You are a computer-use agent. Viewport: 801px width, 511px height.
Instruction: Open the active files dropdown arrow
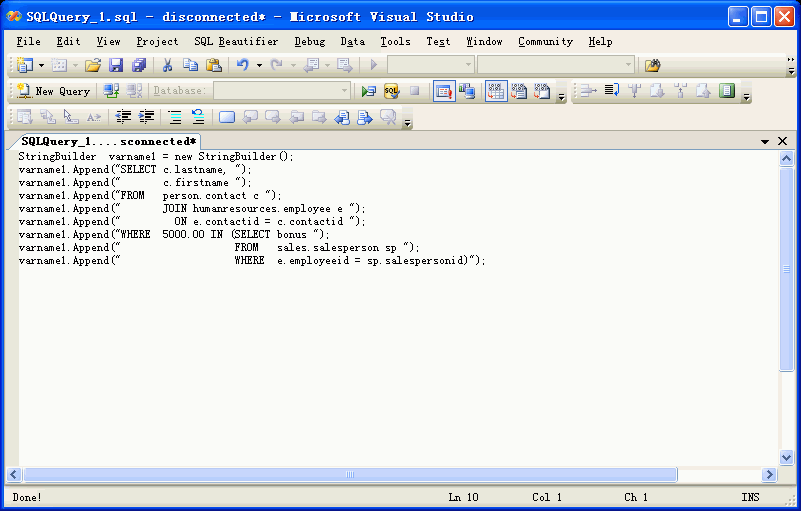765,141
